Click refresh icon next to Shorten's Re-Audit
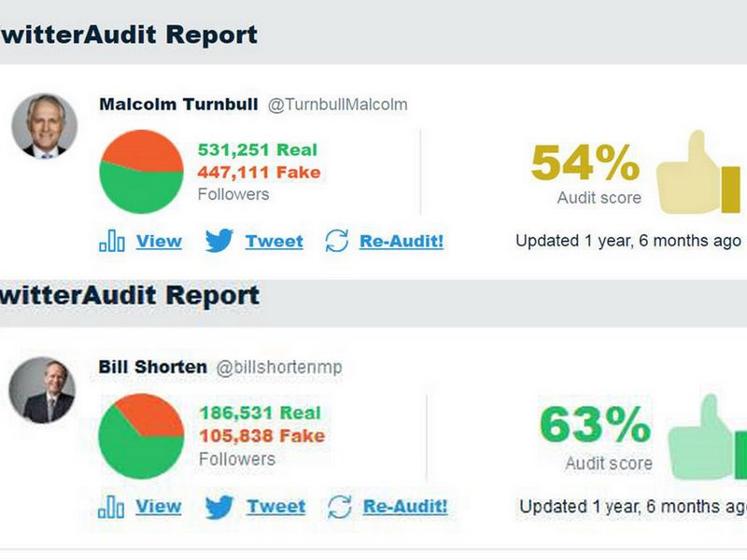This screenshot has width=747, height=560. [339, 507]
